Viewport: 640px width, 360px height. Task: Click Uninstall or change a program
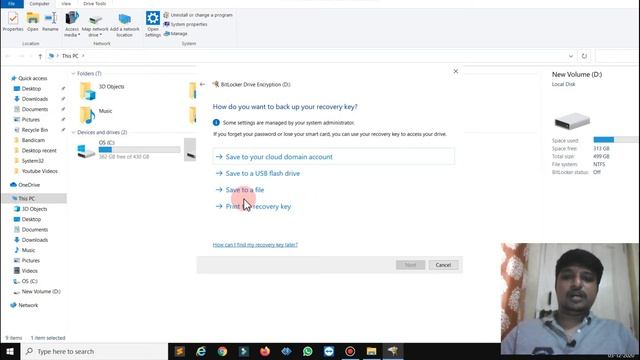pos(198,15)
